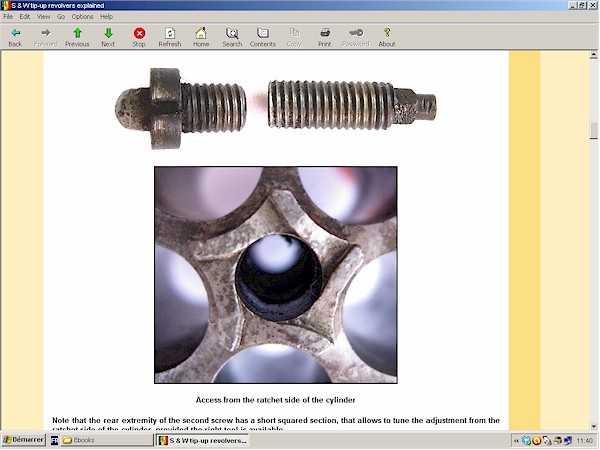Open the View menu
The width and height of the screenshot is (600, 450).
coord(44,17)
